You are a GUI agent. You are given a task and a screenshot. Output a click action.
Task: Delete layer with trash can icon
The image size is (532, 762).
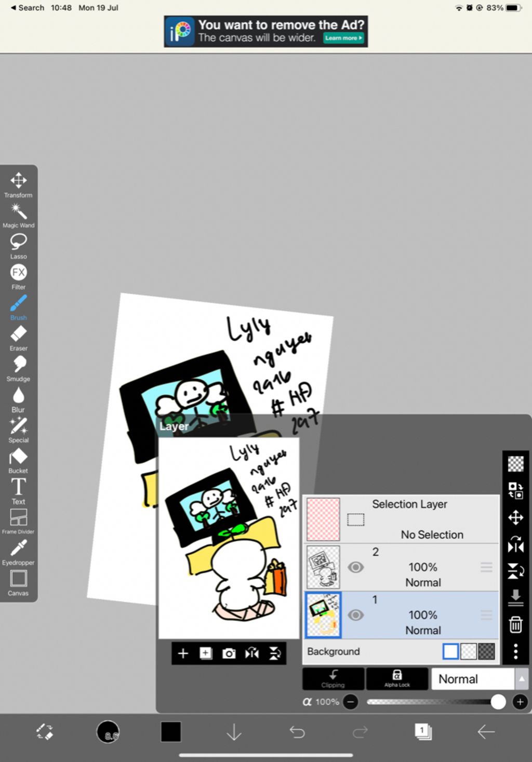(x=515, y=624)
